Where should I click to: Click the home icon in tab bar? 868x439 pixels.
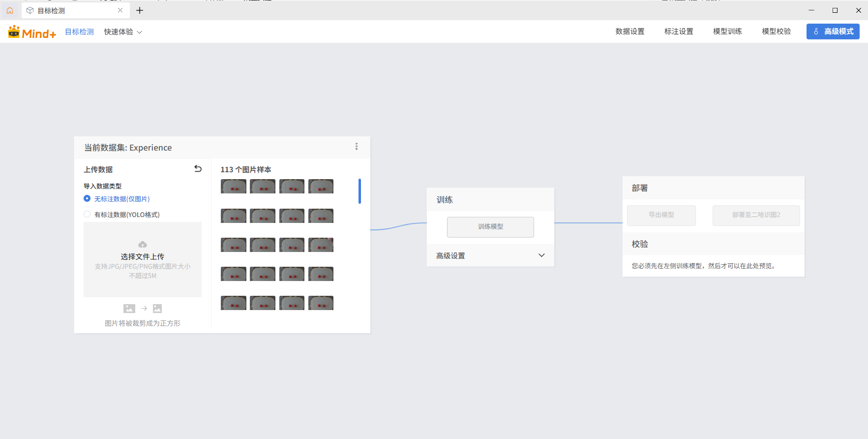coord(10,10)
